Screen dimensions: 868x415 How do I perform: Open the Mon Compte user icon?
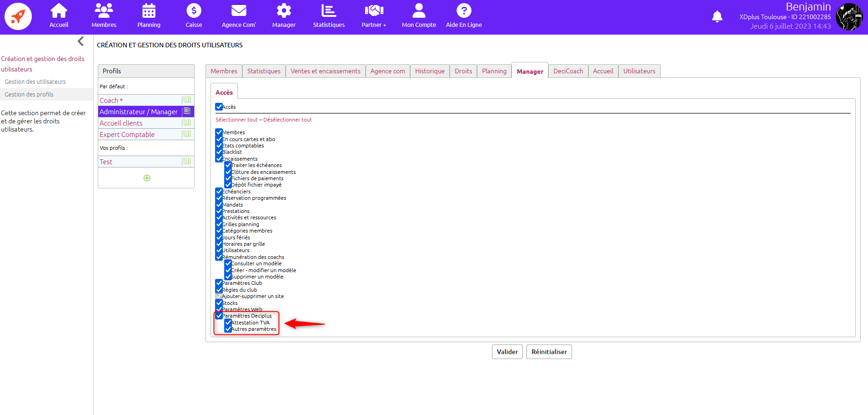419,11
